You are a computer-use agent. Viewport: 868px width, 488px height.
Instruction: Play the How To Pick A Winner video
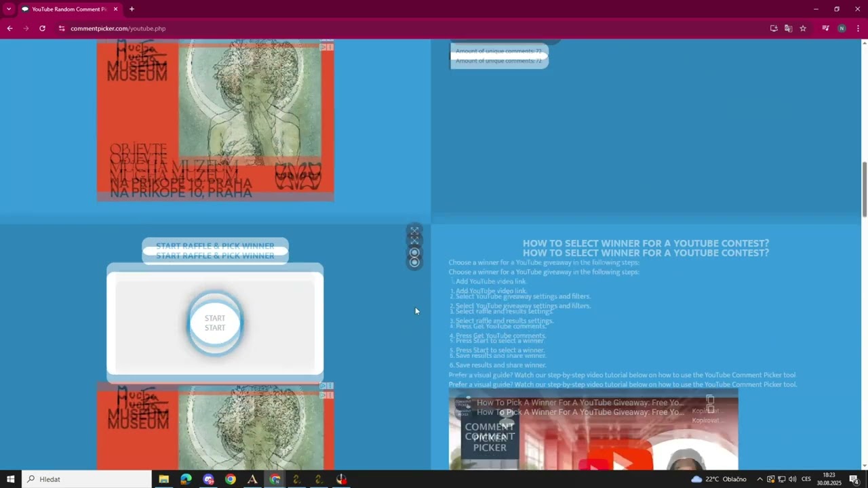622,459
